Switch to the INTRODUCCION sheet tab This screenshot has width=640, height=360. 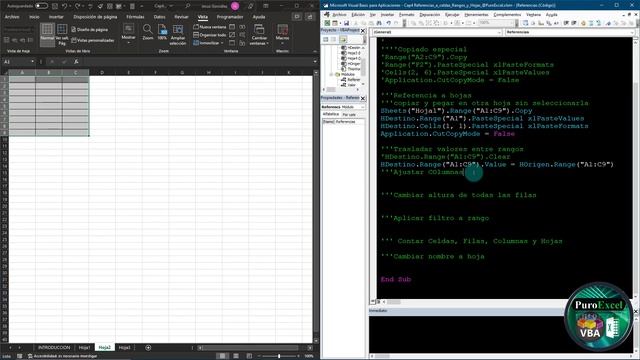coord(54,347)
